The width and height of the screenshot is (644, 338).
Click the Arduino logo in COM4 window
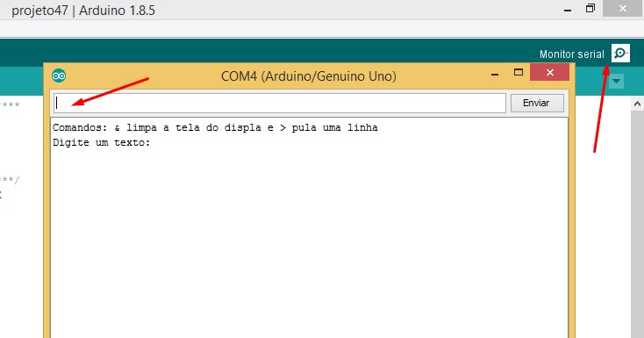[x=59, y=76]
